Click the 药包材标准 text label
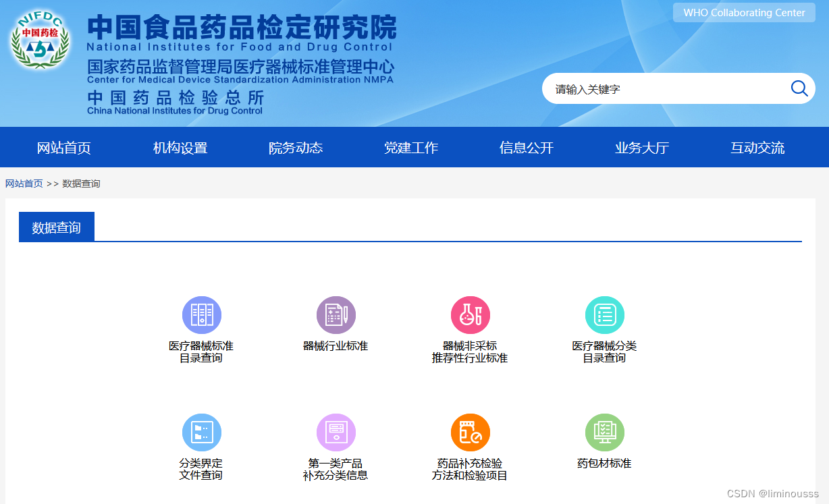Viewport: 829px width, 504px height. point(604,463)
